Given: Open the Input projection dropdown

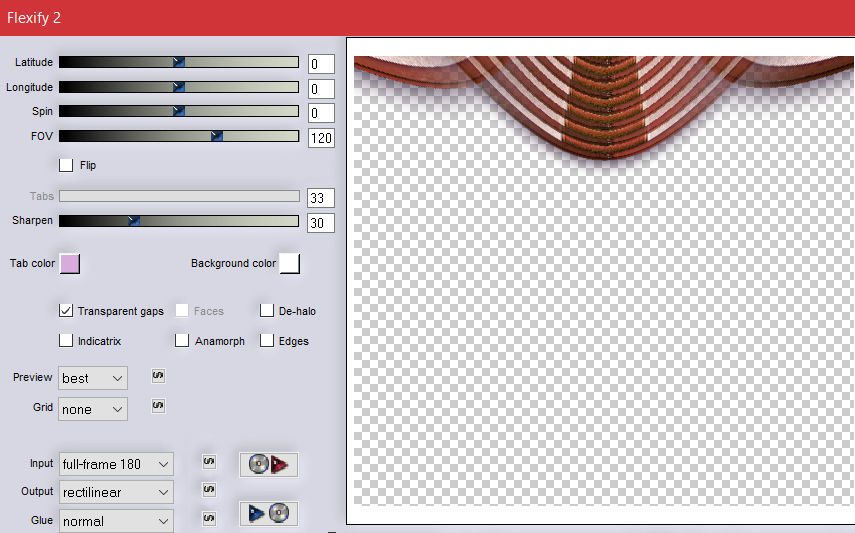Looking at the screenshot, I should [x=116, y=464].
